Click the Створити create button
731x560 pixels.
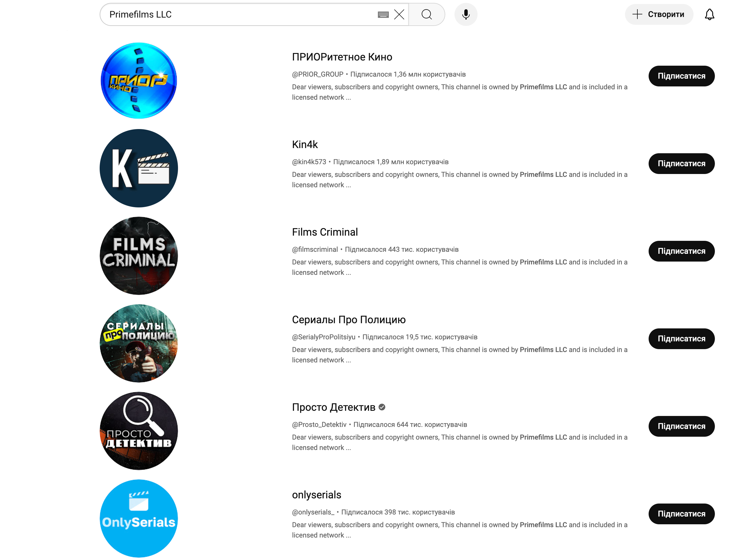(658, 14)
